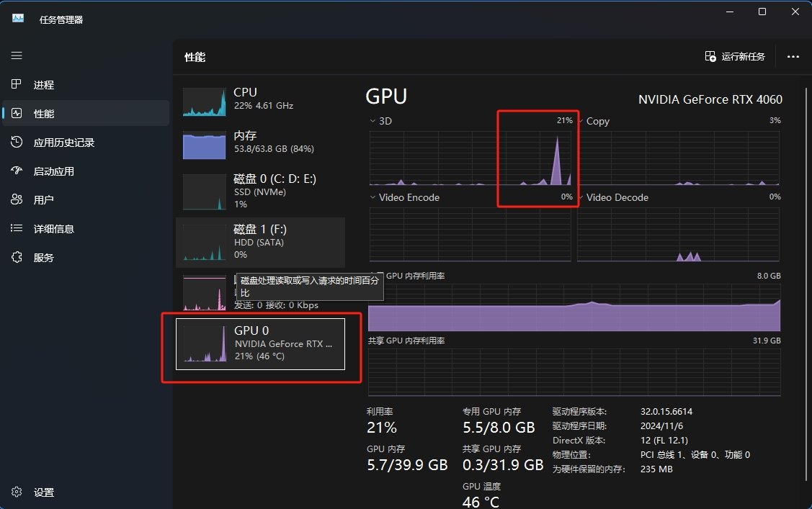The image size is (812, 509).
Task: Open the Video Decode engine dropdown
Action: pyautogui.click(x=581, y=197)
